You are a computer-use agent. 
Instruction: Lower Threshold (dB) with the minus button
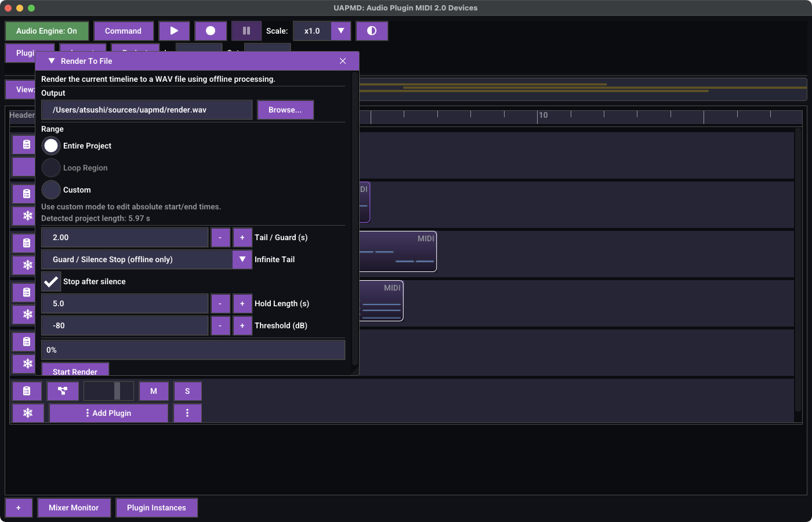click(x=220, y=325)
